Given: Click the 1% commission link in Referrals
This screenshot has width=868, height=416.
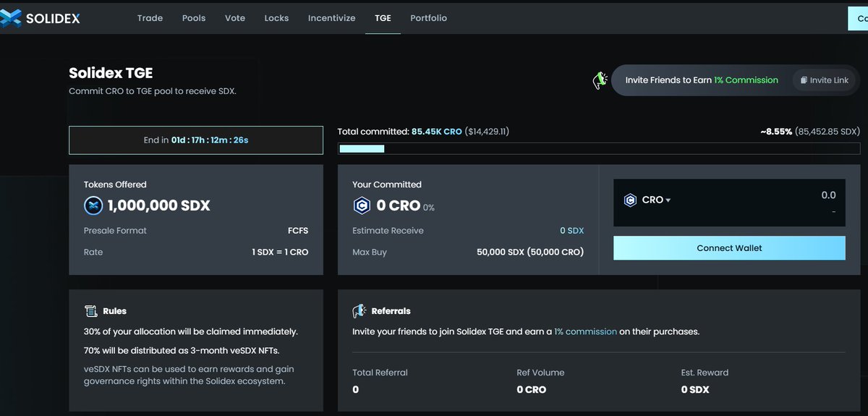Looking at the screenshot, I should coord(586,331).
